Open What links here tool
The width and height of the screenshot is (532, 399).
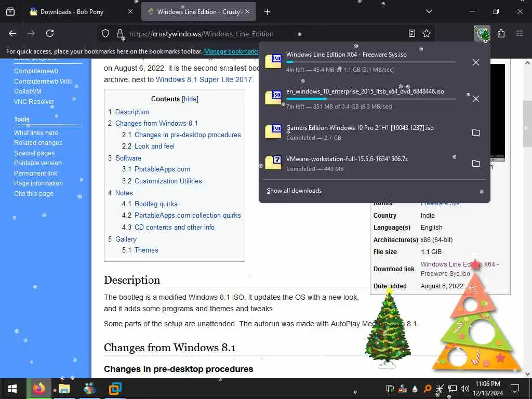click(36, 133)
